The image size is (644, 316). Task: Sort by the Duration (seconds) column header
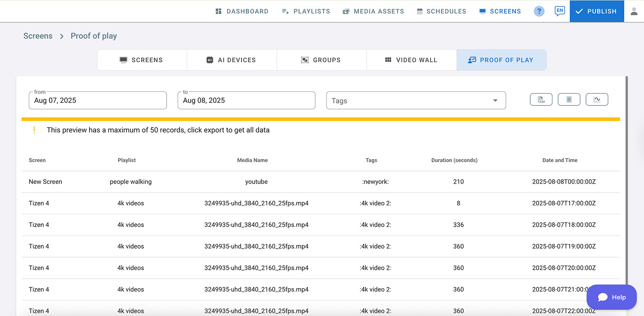tap(454, 160)
